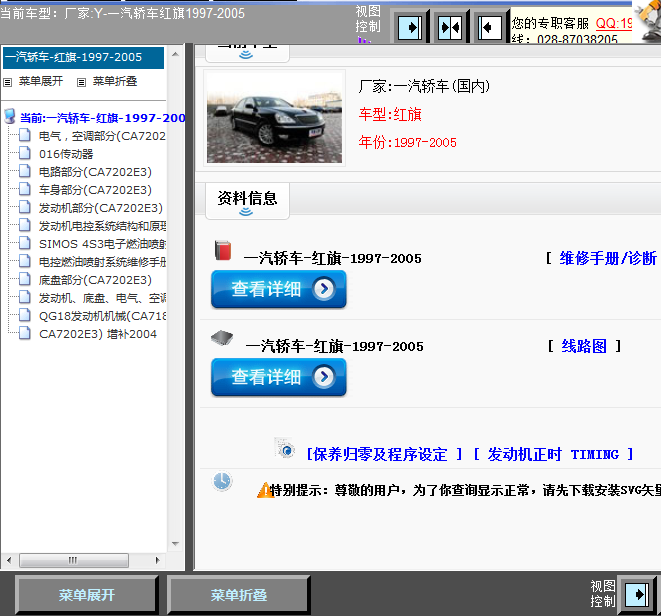Click the document icon for 车身部分(CA7202E3)

tap(25, 189)
